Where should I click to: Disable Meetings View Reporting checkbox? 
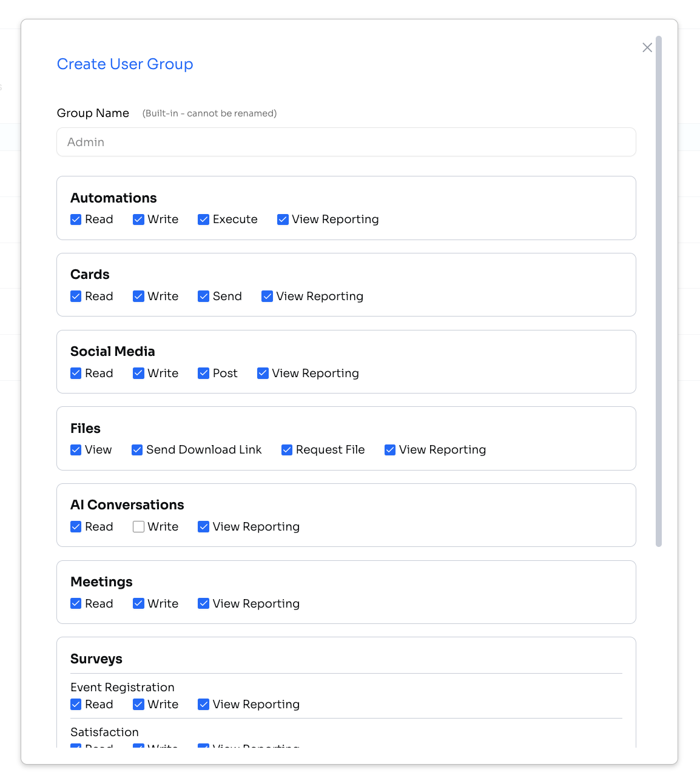tap(204, 603)
